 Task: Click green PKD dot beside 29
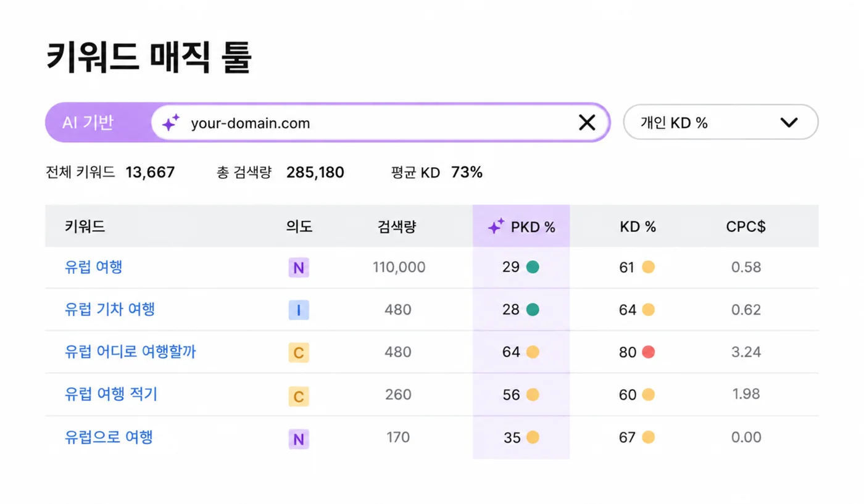(x=533, y=267)
